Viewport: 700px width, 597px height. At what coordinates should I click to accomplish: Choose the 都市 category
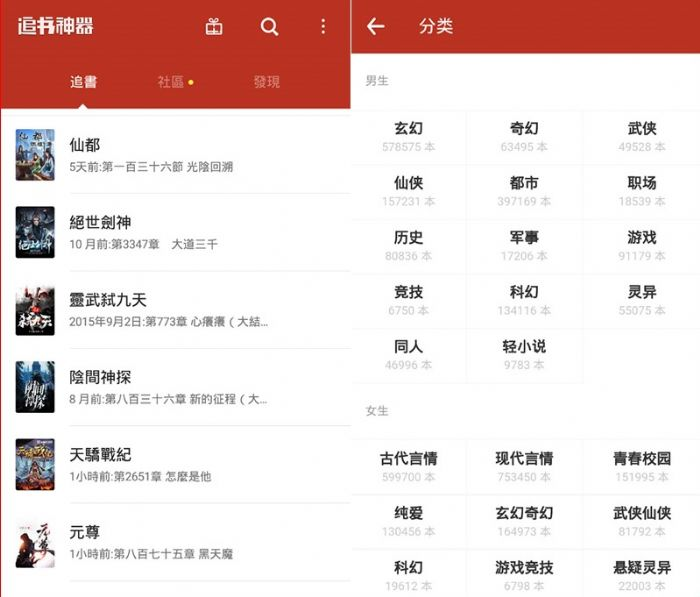[x=524, y=191]
